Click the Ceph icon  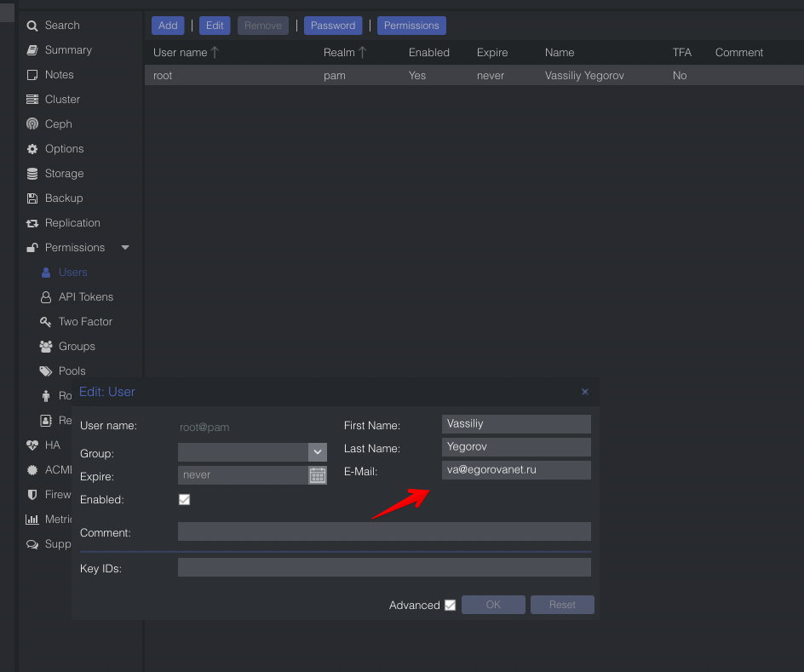pyautogui.click(x=32, y=124)
